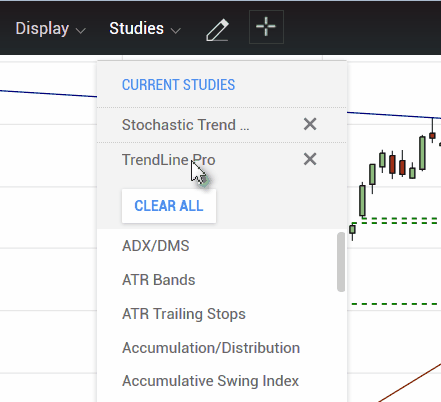Open the Stochastic Trend study settings
This screenshot has width=441, height=402.
pyautogui.click(x=185, y=125)
